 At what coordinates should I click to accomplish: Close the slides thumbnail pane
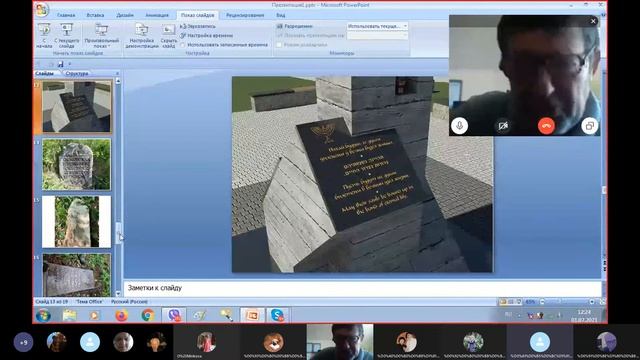pyautogui.click(x=118, y=73)
